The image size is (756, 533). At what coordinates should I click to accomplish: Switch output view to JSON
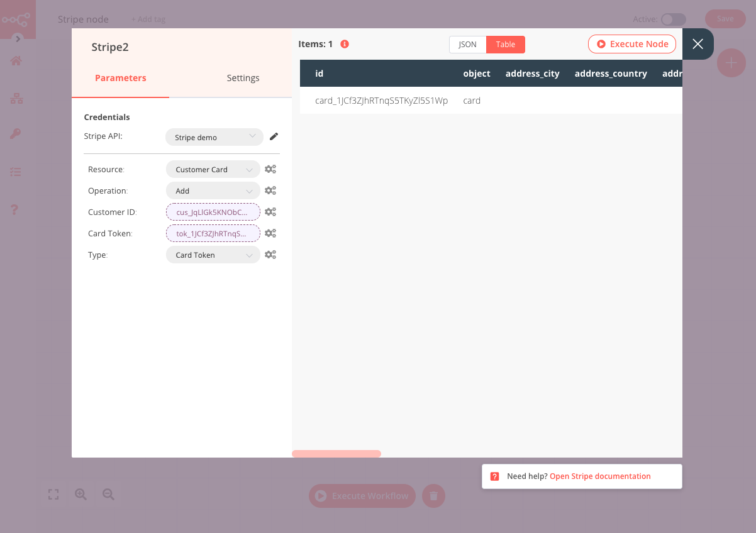tap(467, 45)
